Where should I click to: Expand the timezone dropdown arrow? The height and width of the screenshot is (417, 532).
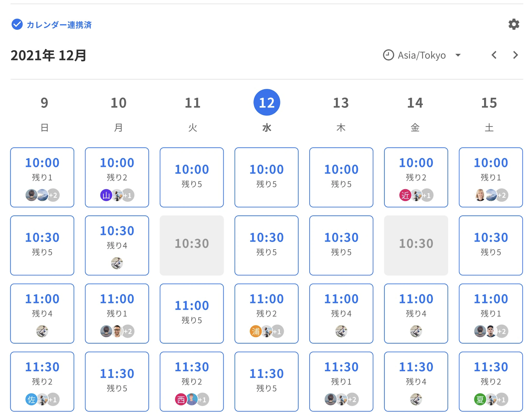coord(458,55)
